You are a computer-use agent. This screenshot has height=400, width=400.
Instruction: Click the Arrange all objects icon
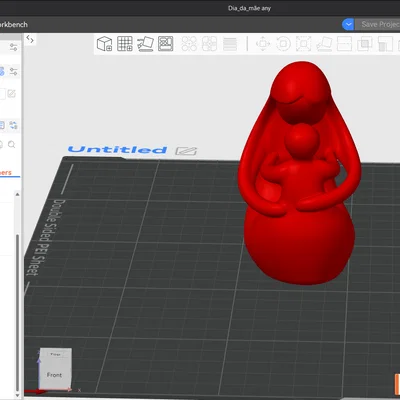click(165, 44)
